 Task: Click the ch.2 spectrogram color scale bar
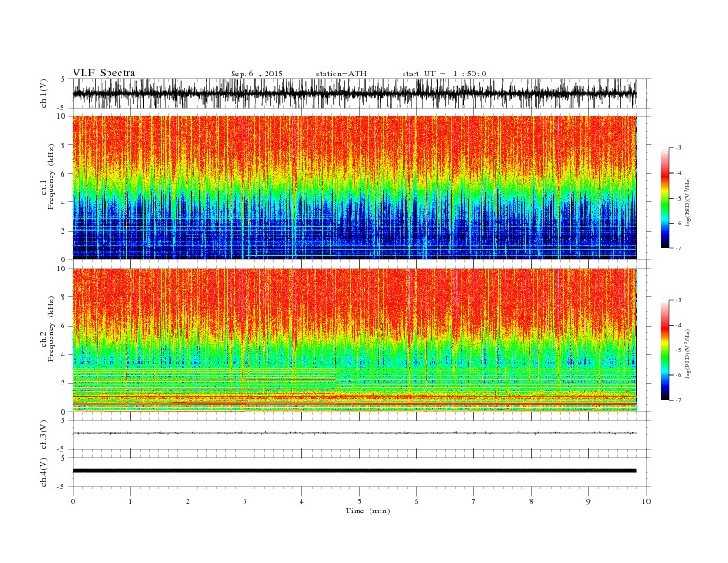click(x=665, y=350)
